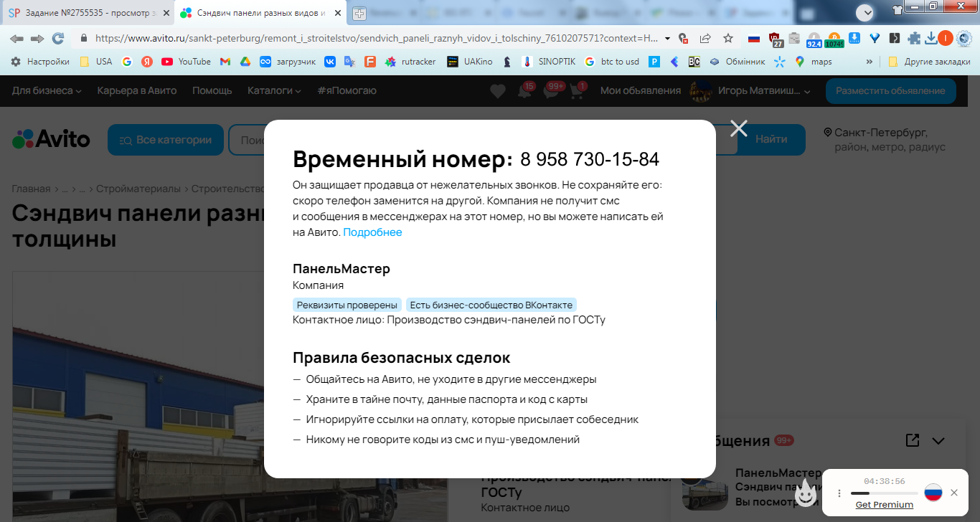Go back in browser history
Image resolution: width=980 pixels, height=522 pixels.
(16, 38)
